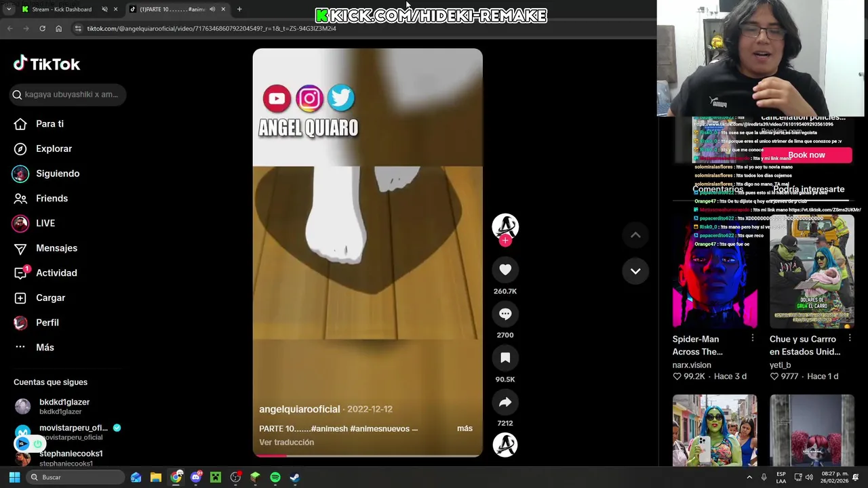868x488 pixels.
Task: Open Discord from the taskbar
Action: pos(195,477)
